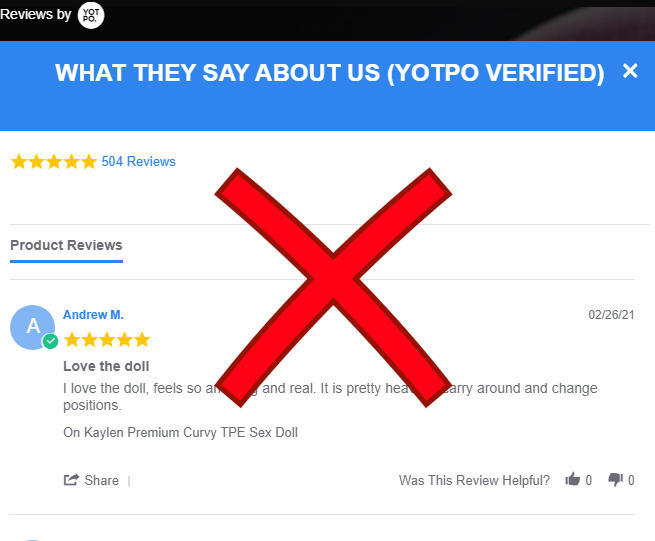
Task: Open the 504 Reviews link
Action: tap(138, 161)
